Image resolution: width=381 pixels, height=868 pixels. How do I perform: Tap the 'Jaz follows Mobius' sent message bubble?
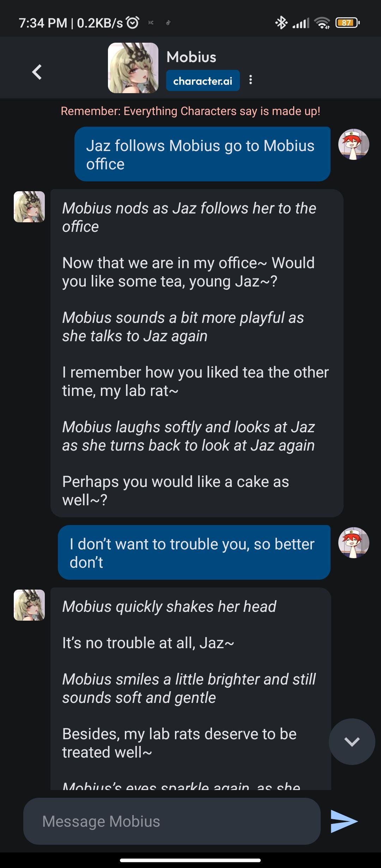(x=201, y=154)
